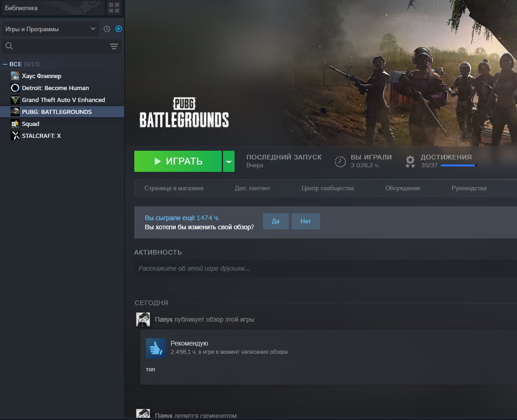Image resolution: width=517 pixels, height=420 pixels.
Task: Click the Squad game icon
Action: click(x=15, y=124)
